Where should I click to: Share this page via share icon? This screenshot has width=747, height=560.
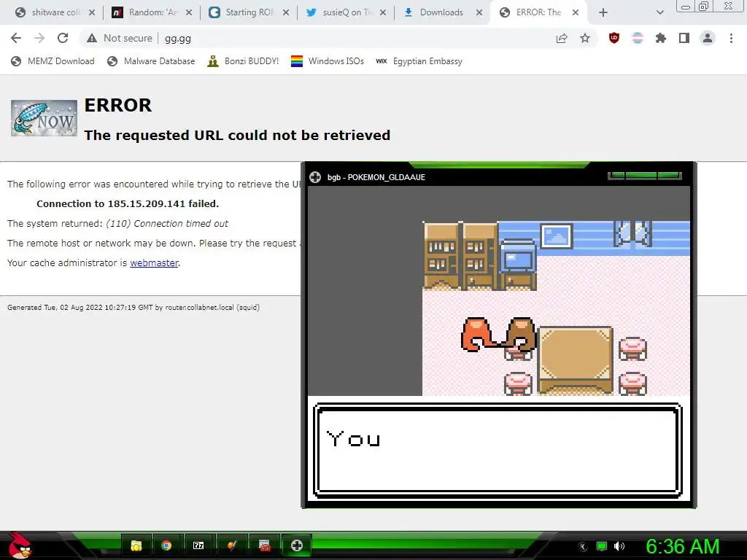coord(562,38)
